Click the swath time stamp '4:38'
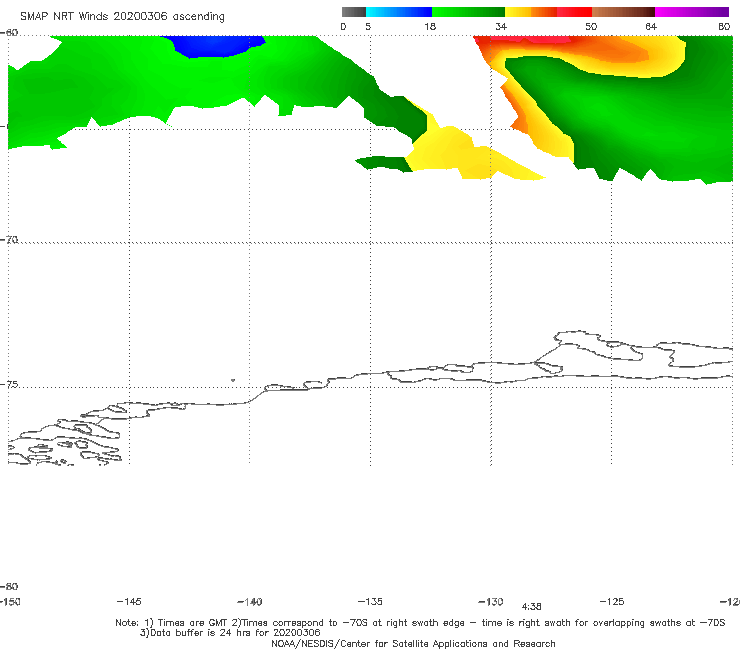Screen dimensions: 740x650 pos(531,607)
